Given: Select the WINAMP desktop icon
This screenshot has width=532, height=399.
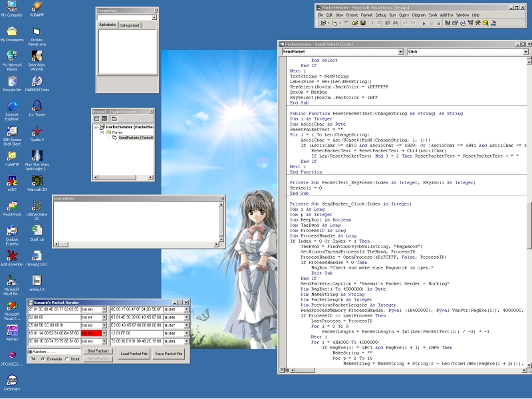Looking at the screenshot, I should click(x=37, y=9).
